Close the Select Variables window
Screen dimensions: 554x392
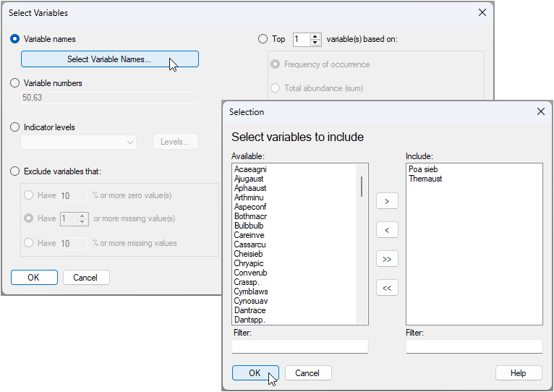coord(482,12)
